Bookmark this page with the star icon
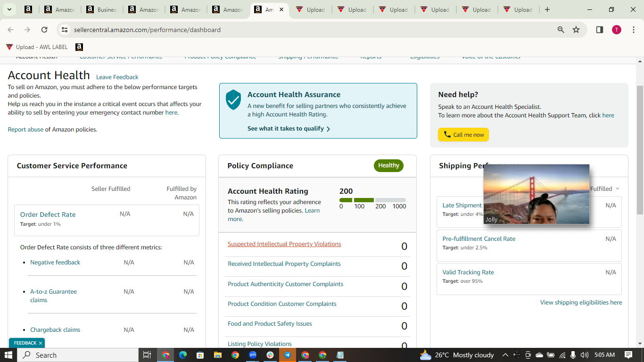Image resolution: width=644 pixels, height=362 pixels. pos(576,30)
